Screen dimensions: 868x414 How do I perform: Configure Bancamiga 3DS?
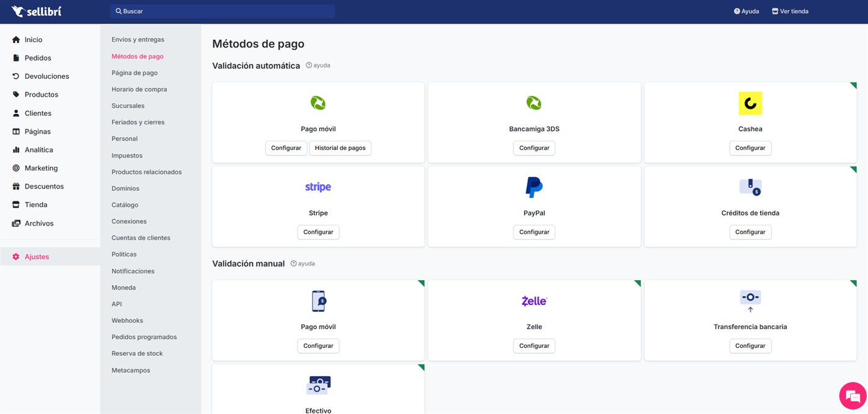[x=534, y=148]
